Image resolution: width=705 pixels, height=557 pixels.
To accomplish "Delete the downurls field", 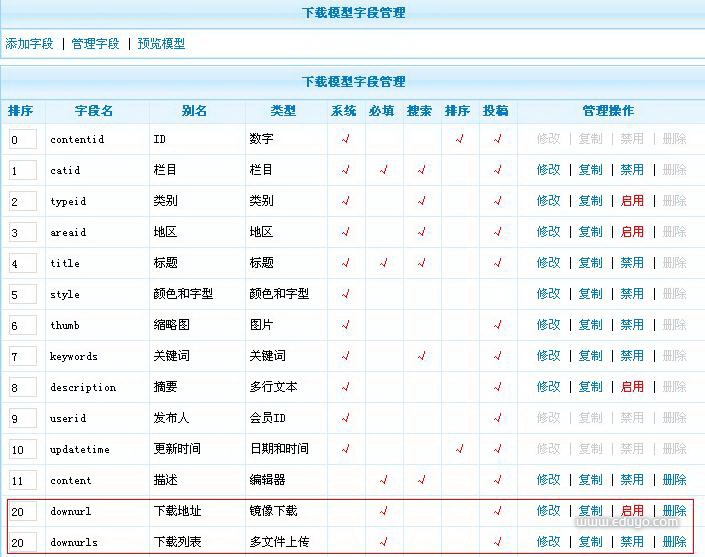I will [x=674, y=542].
